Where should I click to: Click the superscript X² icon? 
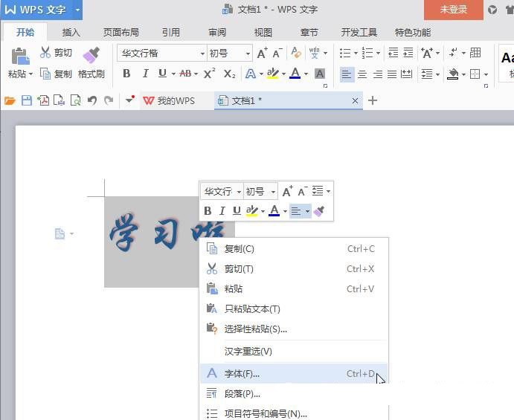(209, 74)
